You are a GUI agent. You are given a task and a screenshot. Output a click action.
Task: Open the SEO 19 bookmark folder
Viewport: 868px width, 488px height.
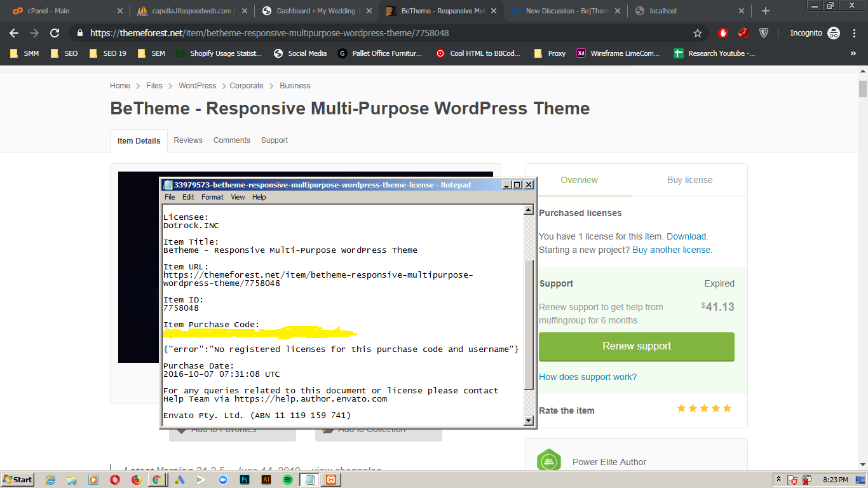pyautogui.click(x=108, y=53)
